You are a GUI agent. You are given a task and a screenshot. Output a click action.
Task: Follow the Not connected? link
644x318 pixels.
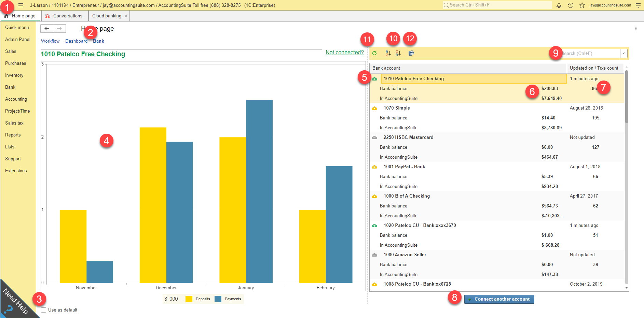[x=344, y=53]
